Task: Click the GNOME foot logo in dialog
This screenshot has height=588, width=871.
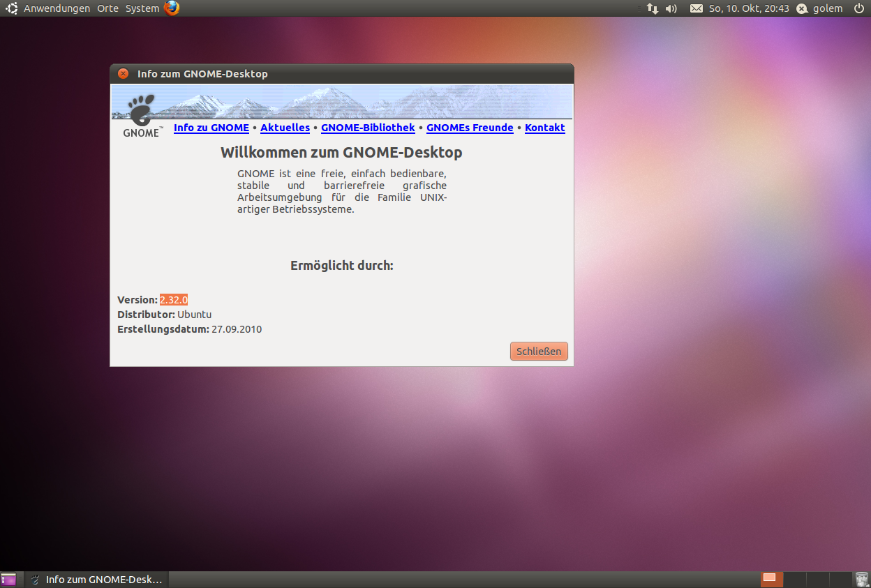Action: coord(142,116)
